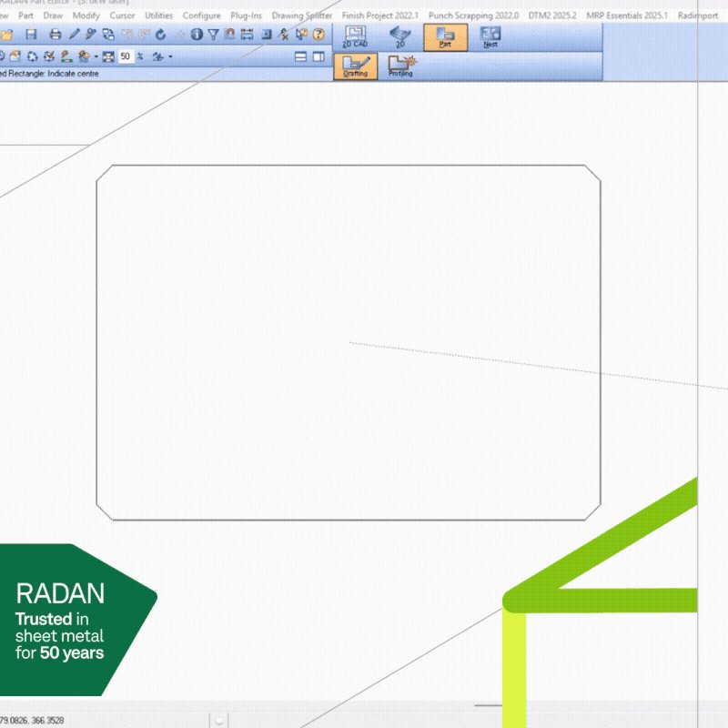Select the single pen tool icon

[75, 35]
